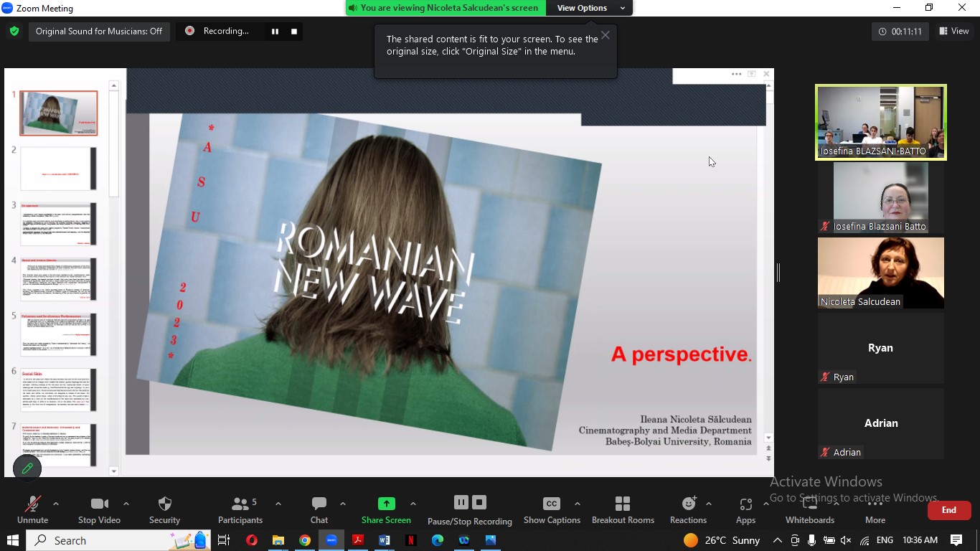This screenshot has height=551, width=980.
Task: Select slide 6 thumbnail
Action: point(58,390)
